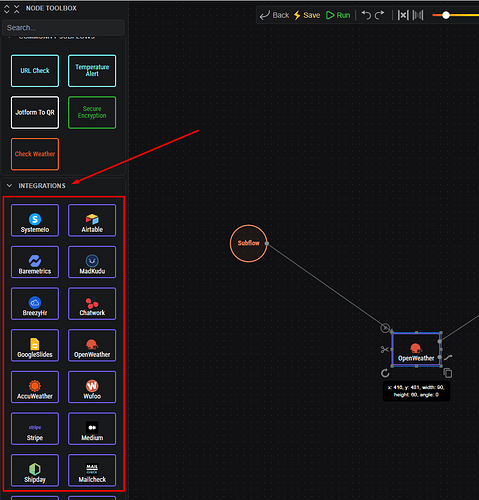Save the workflow with Save button

[307, 15]
